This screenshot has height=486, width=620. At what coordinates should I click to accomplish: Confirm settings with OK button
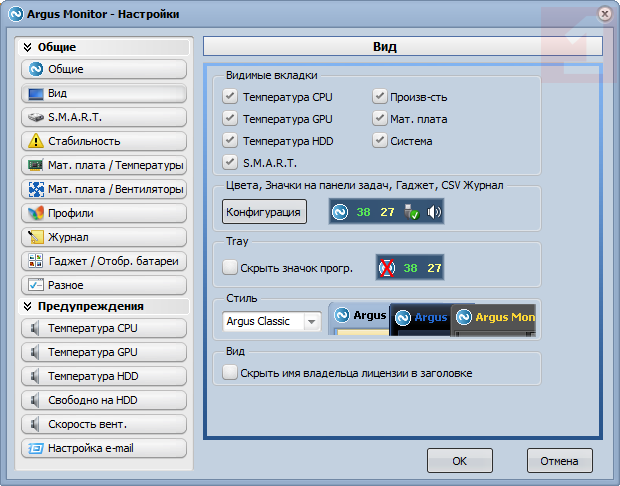coord(459,461)
